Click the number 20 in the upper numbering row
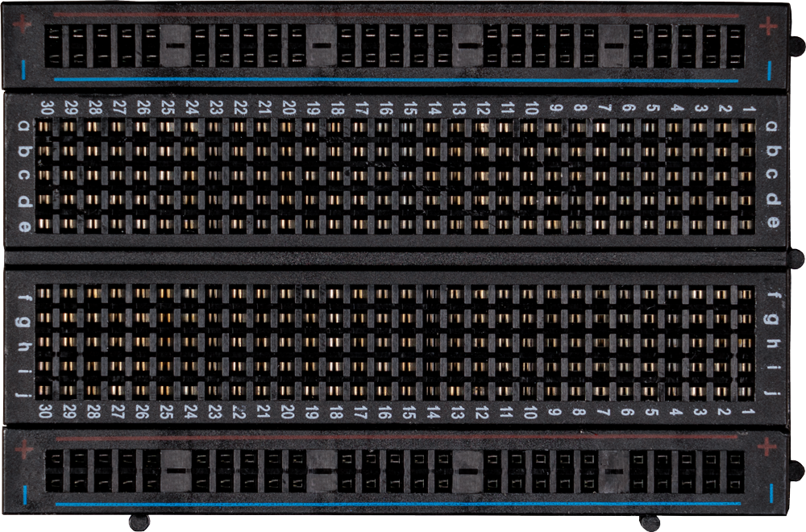Screen dimensions: 806x532 [289, 107]
